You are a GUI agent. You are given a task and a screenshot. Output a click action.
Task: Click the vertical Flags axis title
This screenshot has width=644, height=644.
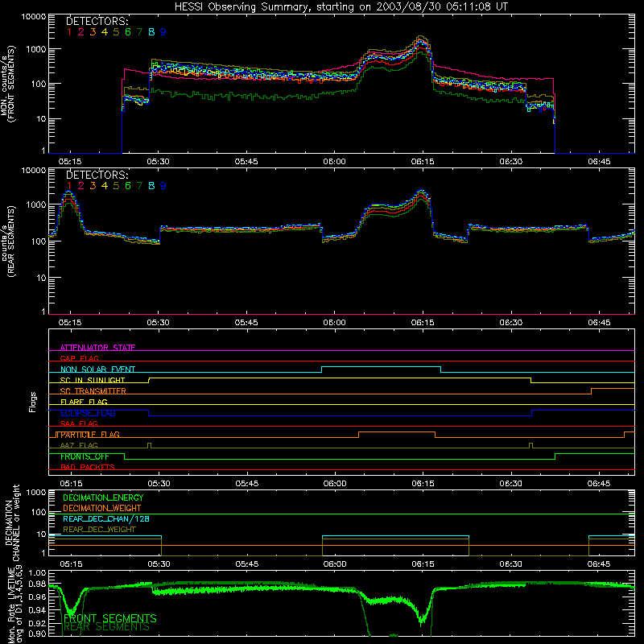(32, 402)
